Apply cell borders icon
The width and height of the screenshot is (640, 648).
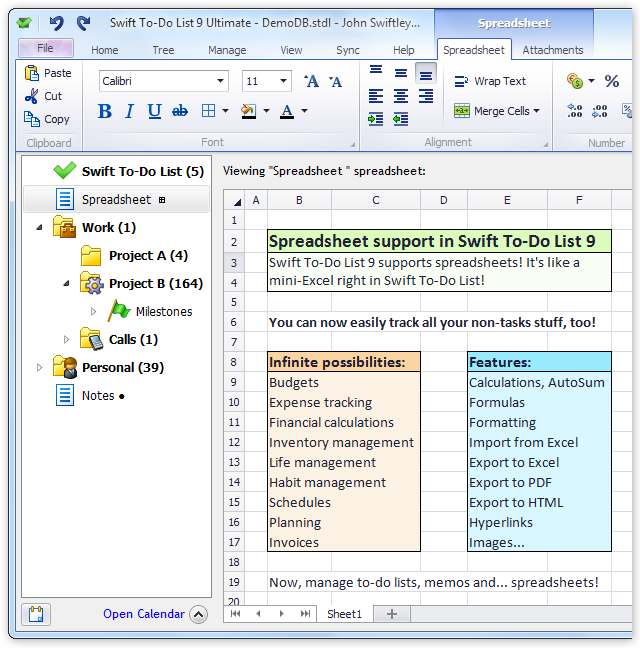click(208, 111)
